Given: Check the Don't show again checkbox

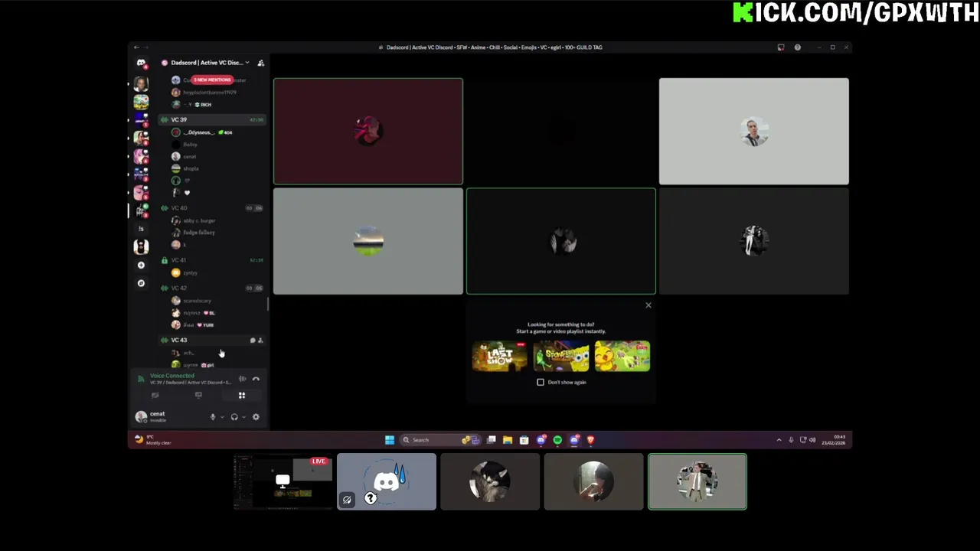Looking at the screenshot, I should tap(541, 382).
